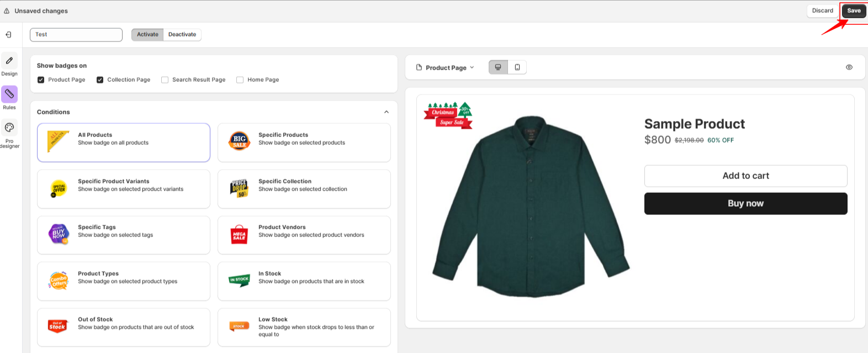Click the 60% OFF label
Screen dimensions: 868x353
pyautogui.click(x=721, y=140)
